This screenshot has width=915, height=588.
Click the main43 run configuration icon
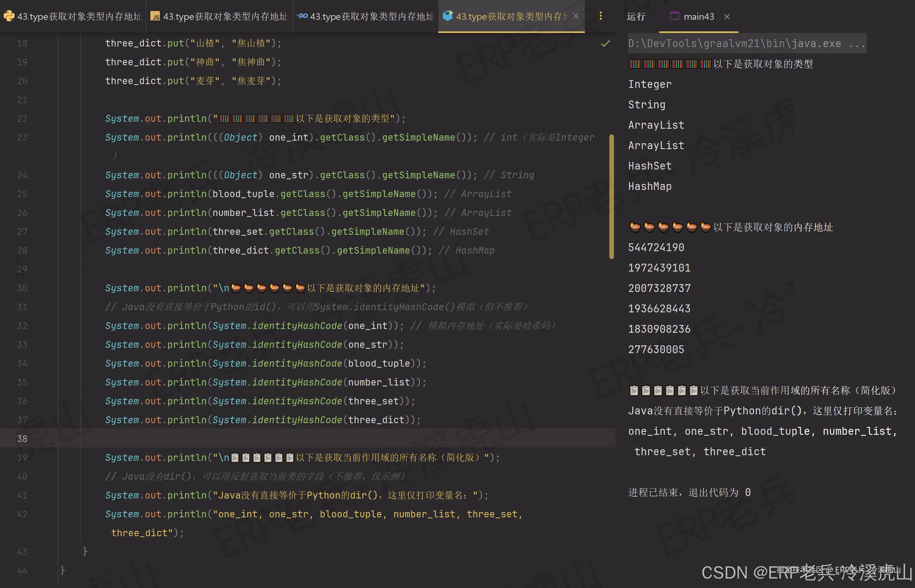[x=674, y=16]
